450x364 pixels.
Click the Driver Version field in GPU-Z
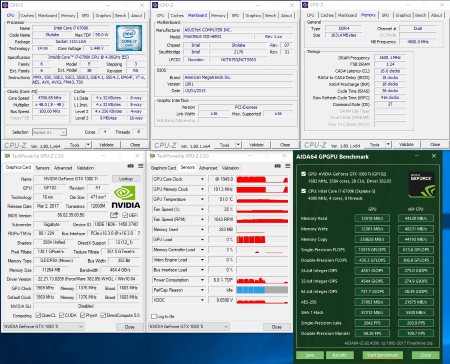click(x=86, y=279)
